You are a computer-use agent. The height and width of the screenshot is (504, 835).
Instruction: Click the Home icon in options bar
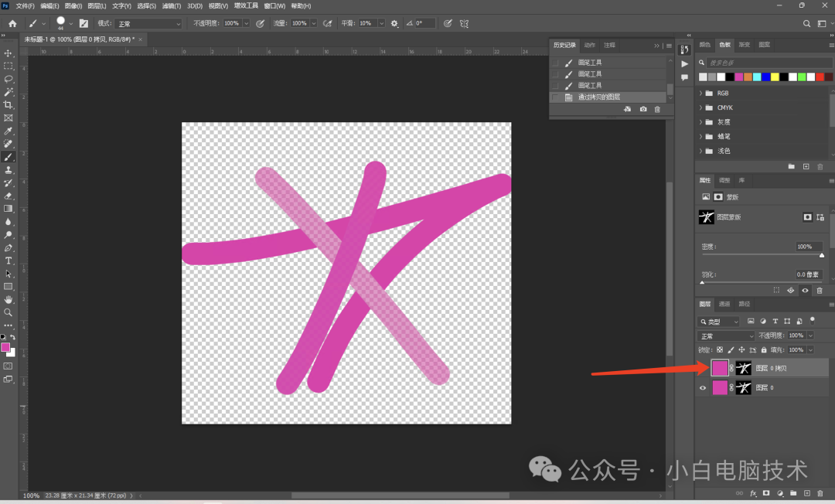click(x=12, y=23)
